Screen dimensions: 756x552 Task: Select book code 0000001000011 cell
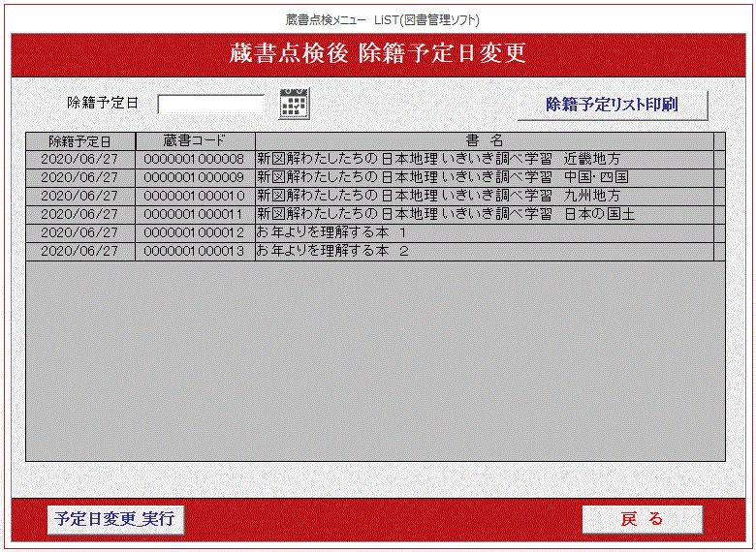coord(195,214)
